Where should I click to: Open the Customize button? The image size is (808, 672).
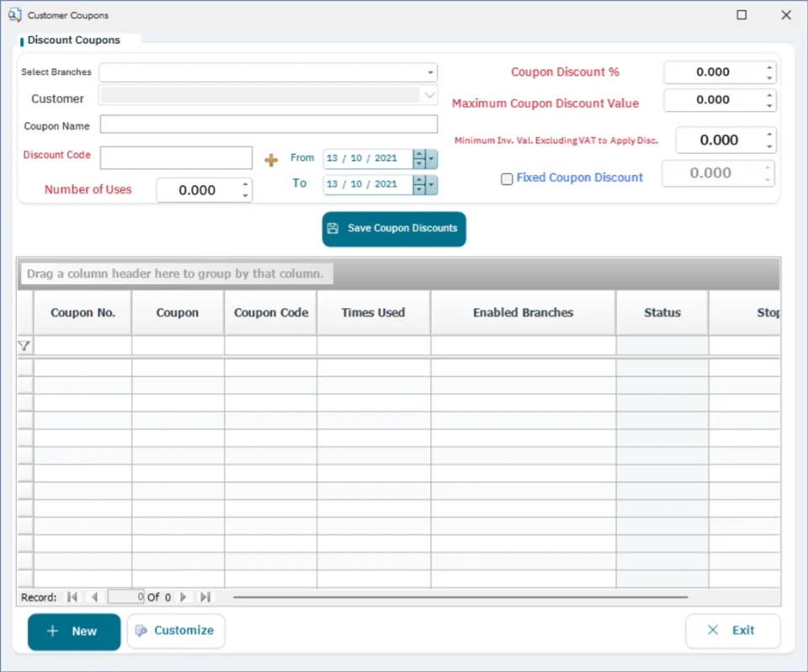tap(176, 631)
